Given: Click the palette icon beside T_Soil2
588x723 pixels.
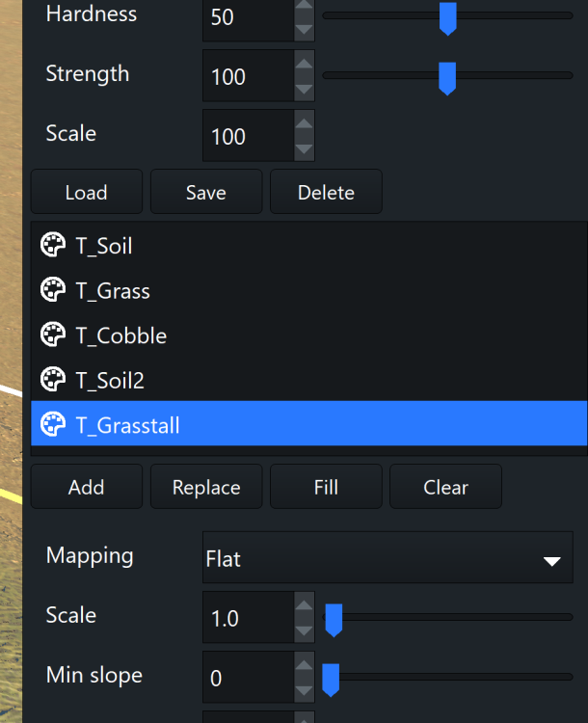Looking at the screenshot, I should tap(52, 380).
